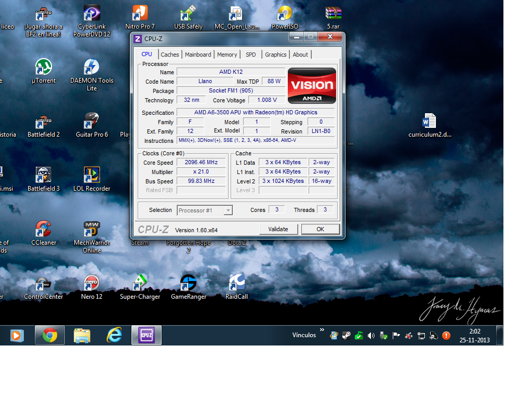Click the Socket FM1 (905) package value
Screen dimensions: 532x399
tap(231, 90)
